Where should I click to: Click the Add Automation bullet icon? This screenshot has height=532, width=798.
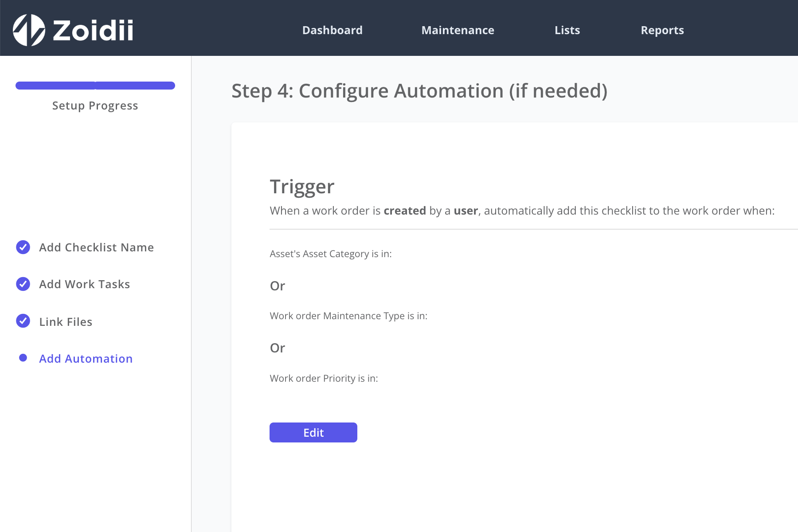[23, 358]
